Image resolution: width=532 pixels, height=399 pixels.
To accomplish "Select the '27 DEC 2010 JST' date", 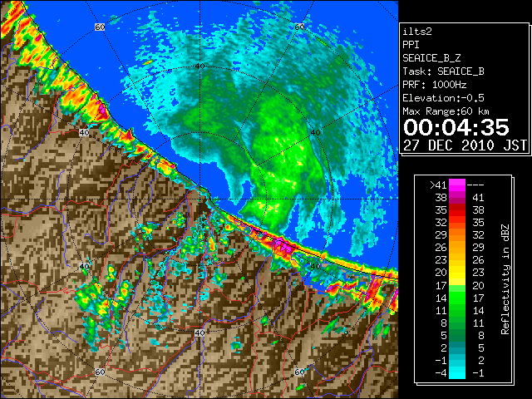I will coord(465,145).
